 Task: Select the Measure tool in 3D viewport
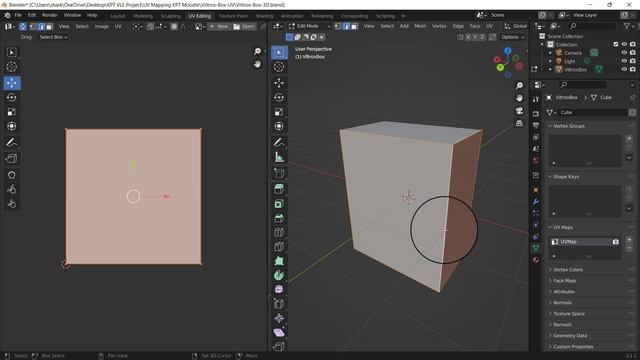click(x=279, y=157)
